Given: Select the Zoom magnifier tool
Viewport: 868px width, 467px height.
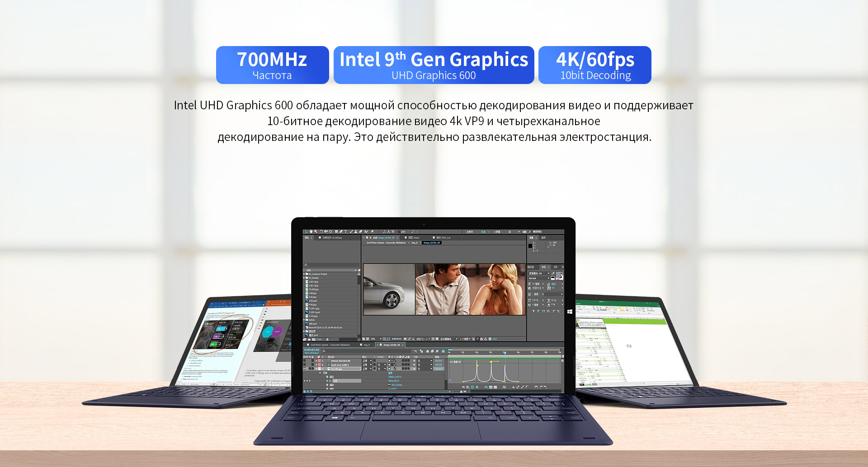Looking at the screenshot, I should [316, 231].
